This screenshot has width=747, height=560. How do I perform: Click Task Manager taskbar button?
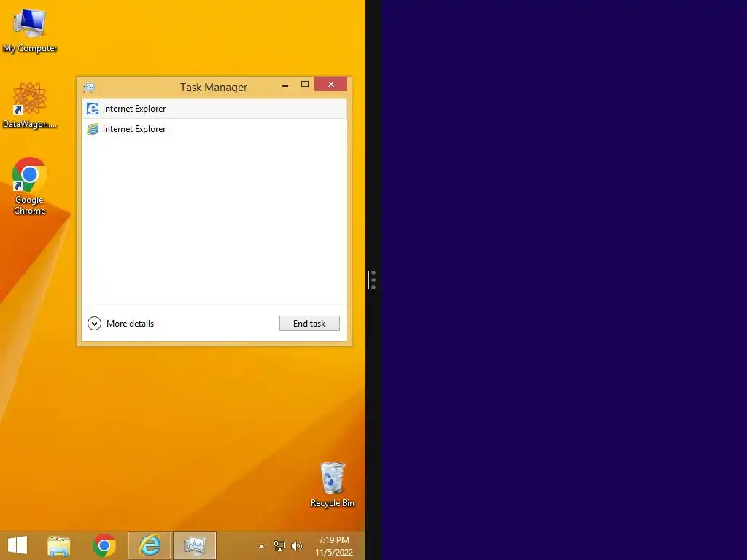point(194,545)
